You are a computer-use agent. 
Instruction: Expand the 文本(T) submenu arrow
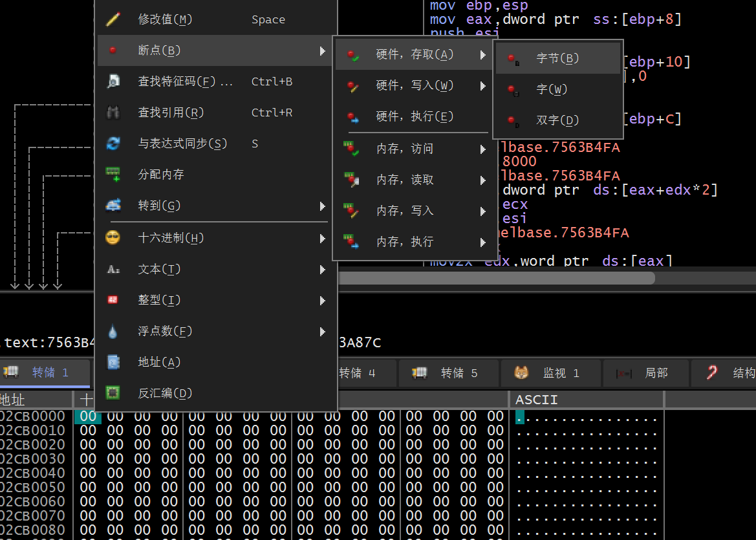click(322, 270)
